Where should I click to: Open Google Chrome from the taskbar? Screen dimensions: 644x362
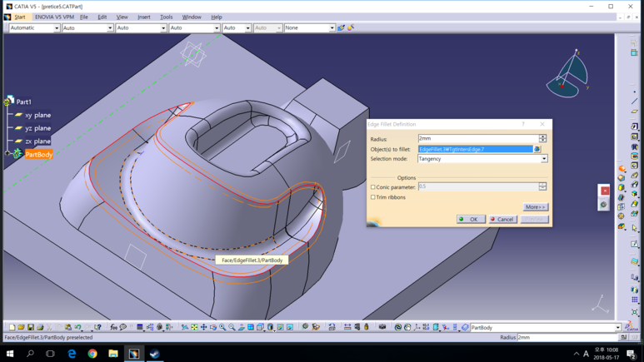[x=92, y=354]
